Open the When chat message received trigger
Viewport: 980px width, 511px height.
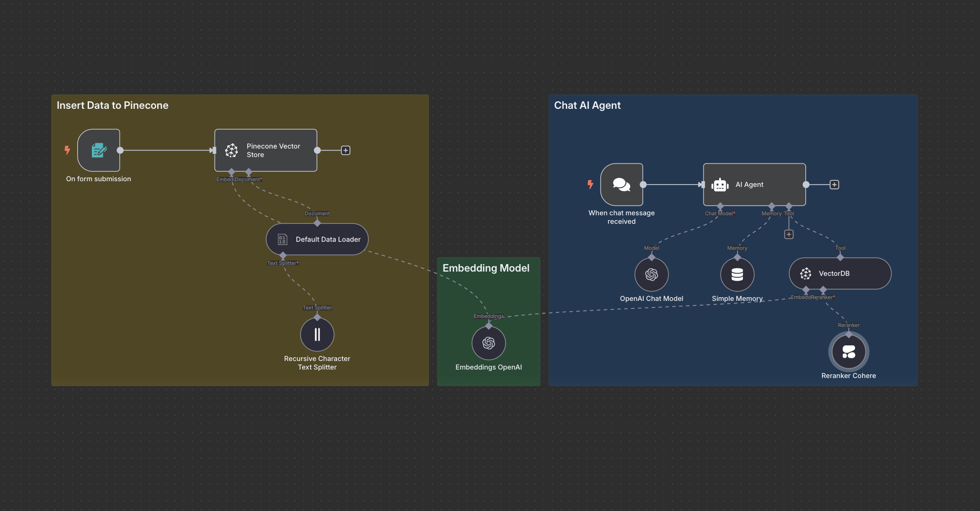point(622,185)
